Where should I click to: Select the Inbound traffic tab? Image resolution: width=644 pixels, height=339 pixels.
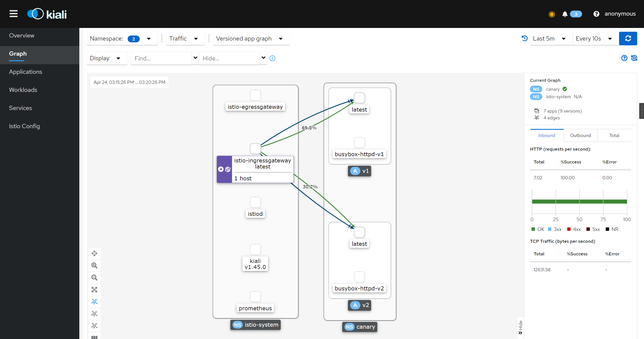547,135
